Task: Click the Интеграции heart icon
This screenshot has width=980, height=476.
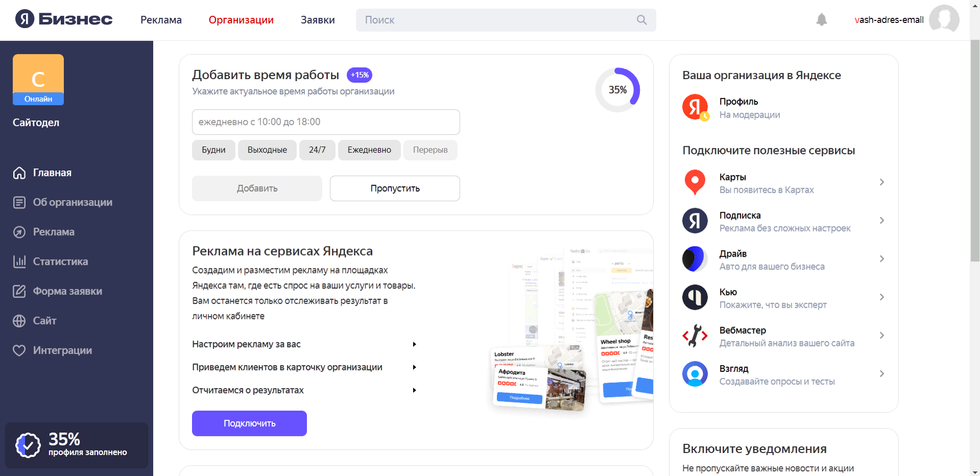Action: (x=19, y=350)
